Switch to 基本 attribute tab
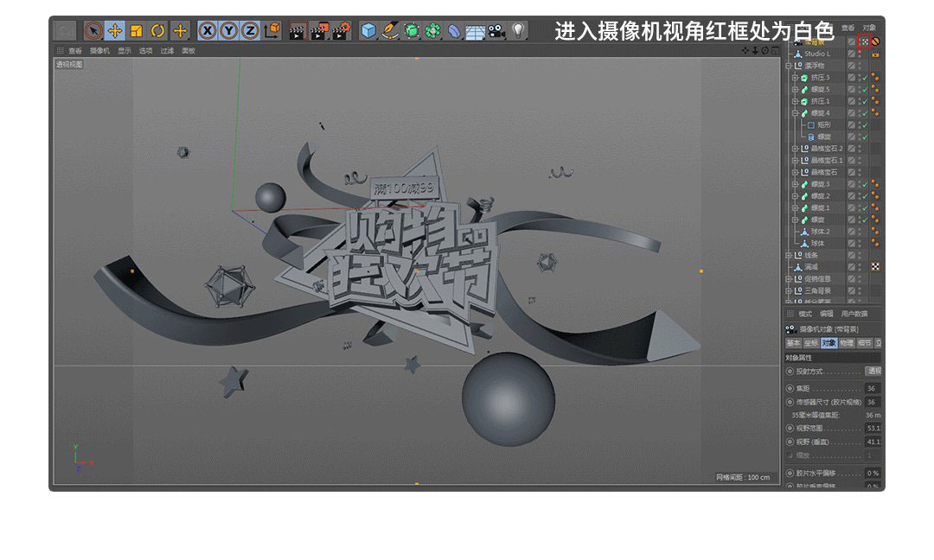This screenshot has width=934, height=560. pyautogui.click(x=793, y=343)
